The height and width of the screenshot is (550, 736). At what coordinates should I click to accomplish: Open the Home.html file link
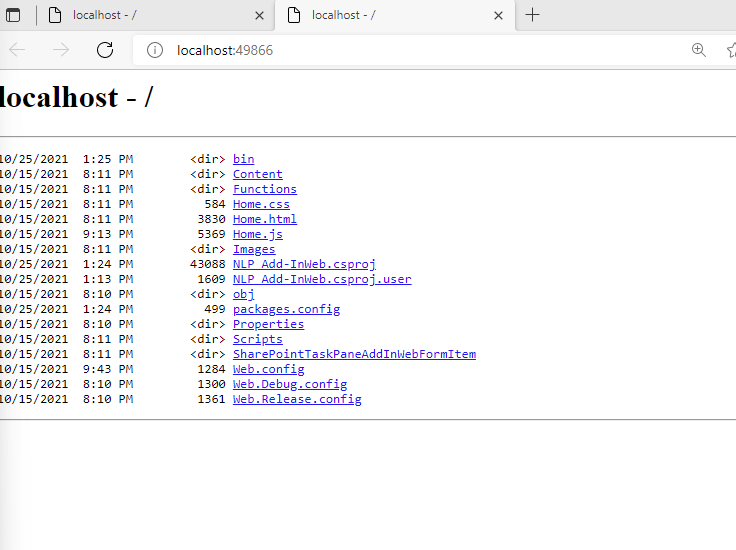click(265, 219)
